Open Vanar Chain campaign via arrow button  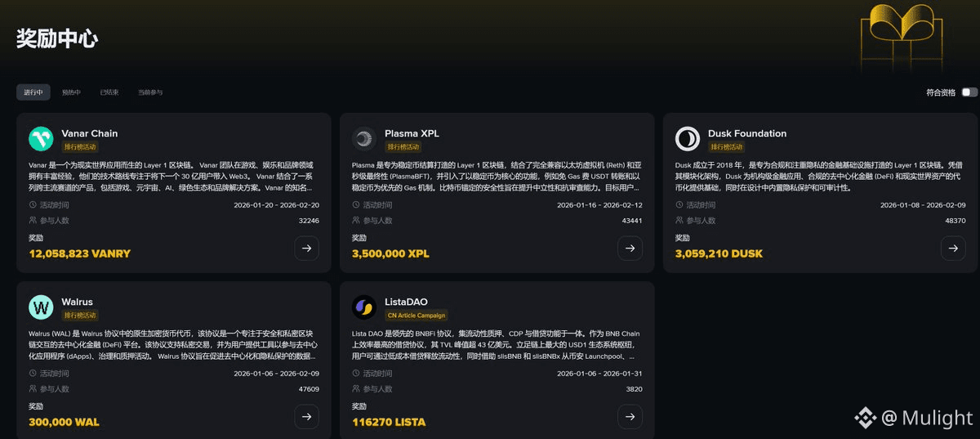coord(306,249)
